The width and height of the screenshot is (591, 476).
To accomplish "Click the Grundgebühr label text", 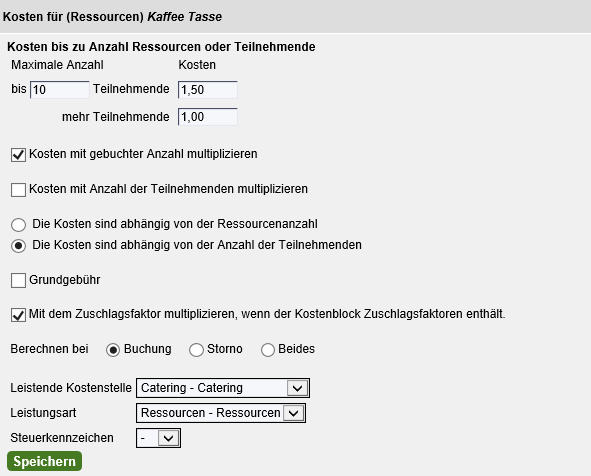I will pos(64,280).
